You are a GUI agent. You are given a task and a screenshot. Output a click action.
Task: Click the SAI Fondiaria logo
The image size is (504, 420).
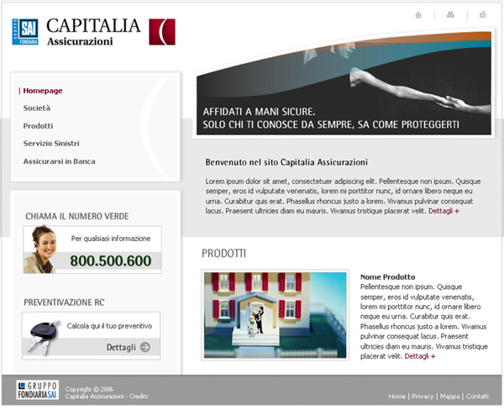pyautogui.click(x=25, y=32)
